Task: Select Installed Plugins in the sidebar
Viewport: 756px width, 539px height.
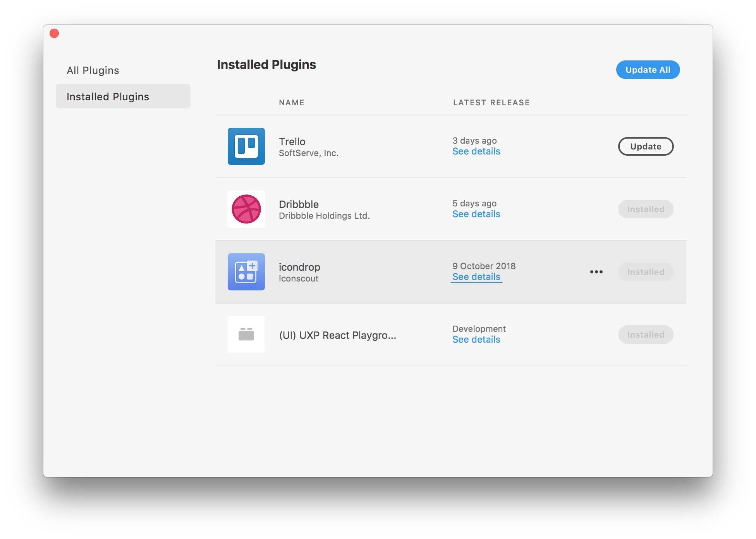Action: coord(123,96)
